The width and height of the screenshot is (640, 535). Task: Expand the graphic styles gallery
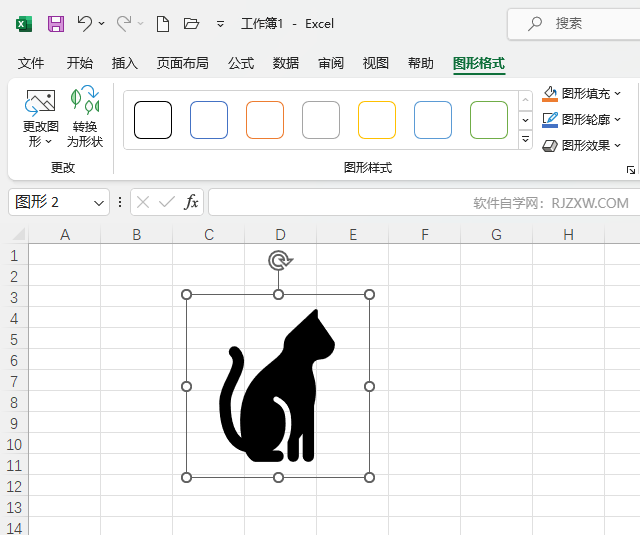pos(526,140)
